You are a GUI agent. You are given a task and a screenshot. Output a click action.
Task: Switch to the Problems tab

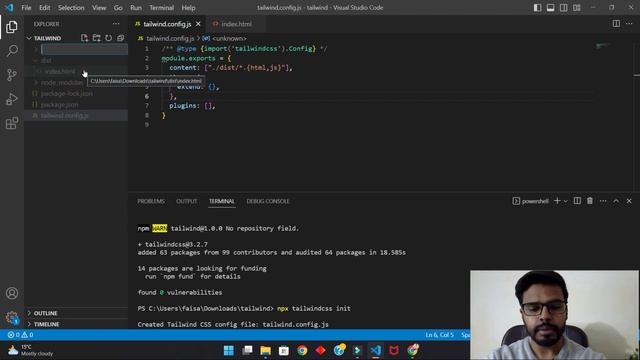pyautogui.click(x=151, y=201)
